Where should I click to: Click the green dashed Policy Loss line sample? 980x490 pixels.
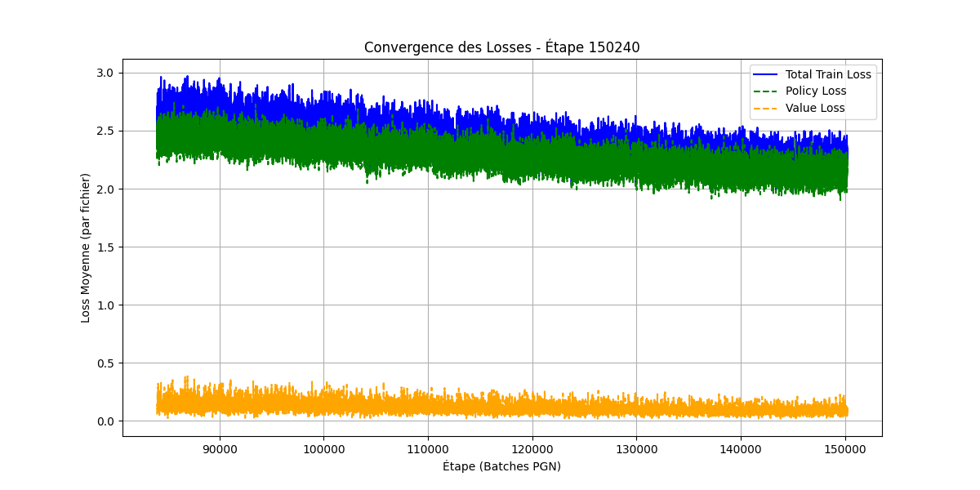[x=766, y=91]
